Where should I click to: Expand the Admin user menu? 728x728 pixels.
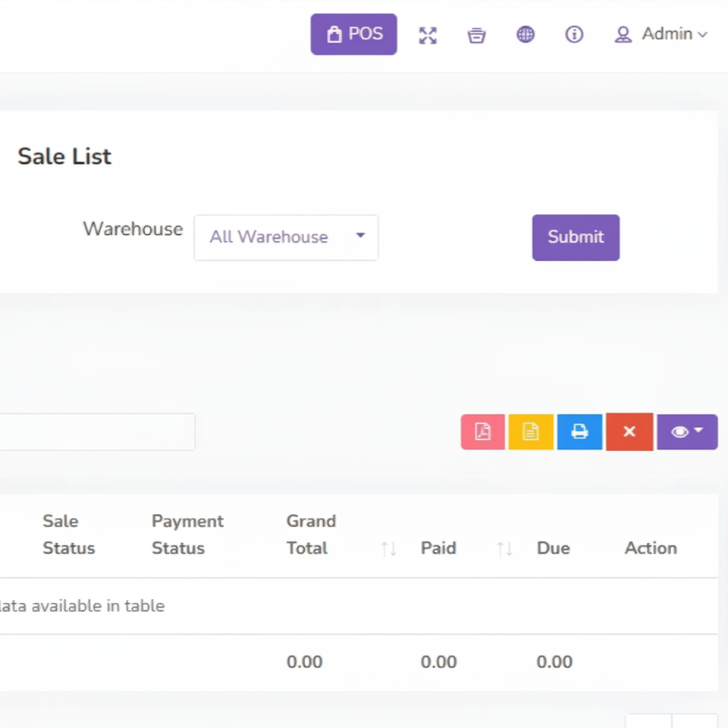[x=661, y=34]
